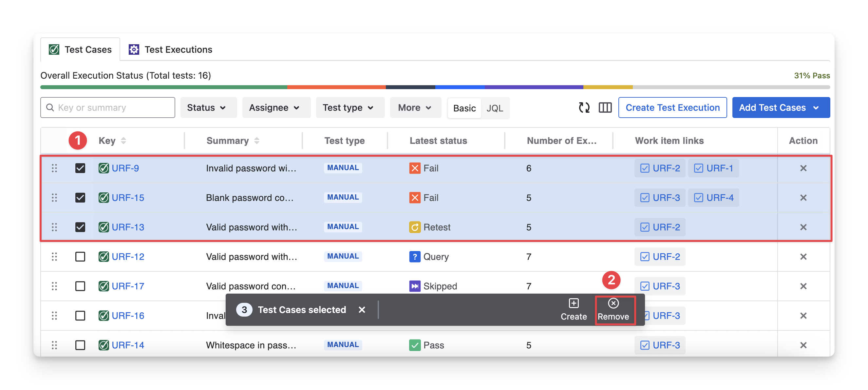Uncheck the URF-9 checkbox

click(80, 168)
